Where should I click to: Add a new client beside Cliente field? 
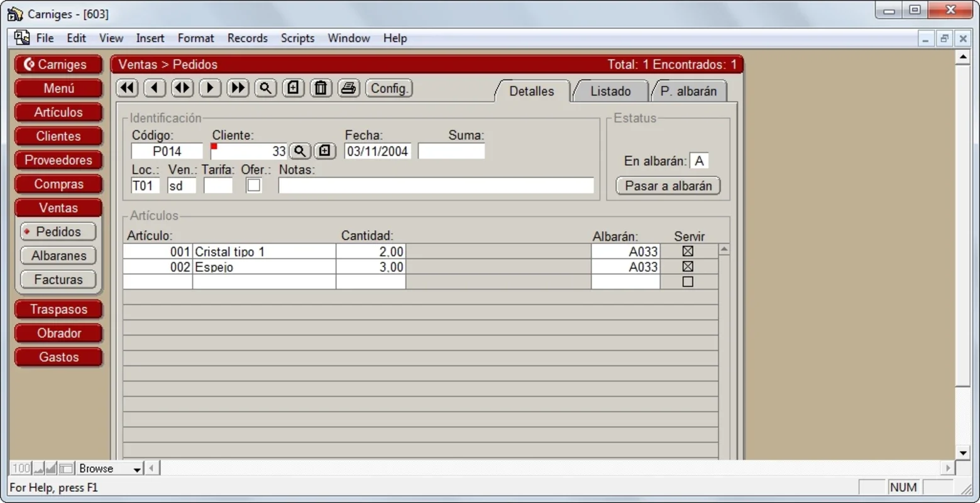(x=324, y=151)
